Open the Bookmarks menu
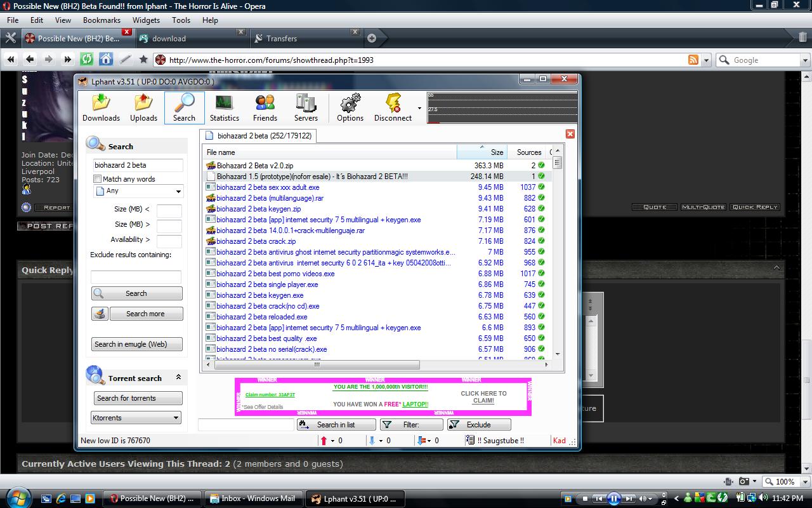 101,20
